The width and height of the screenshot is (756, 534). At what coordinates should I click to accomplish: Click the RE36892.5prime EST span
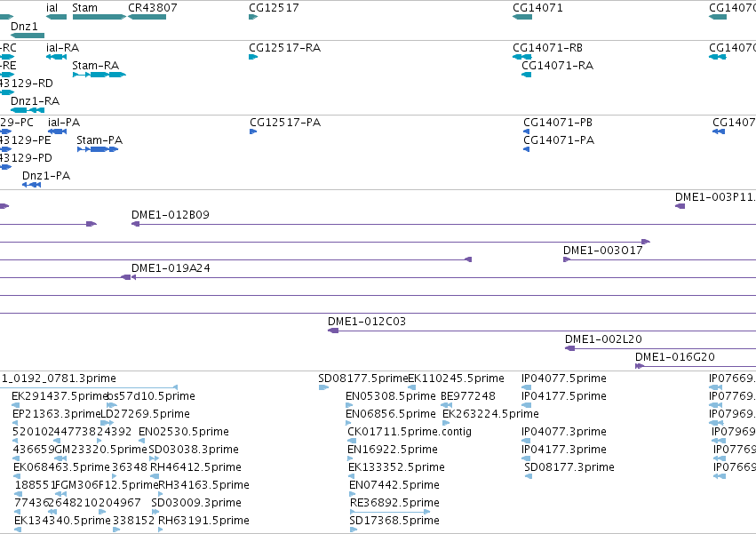390,512
